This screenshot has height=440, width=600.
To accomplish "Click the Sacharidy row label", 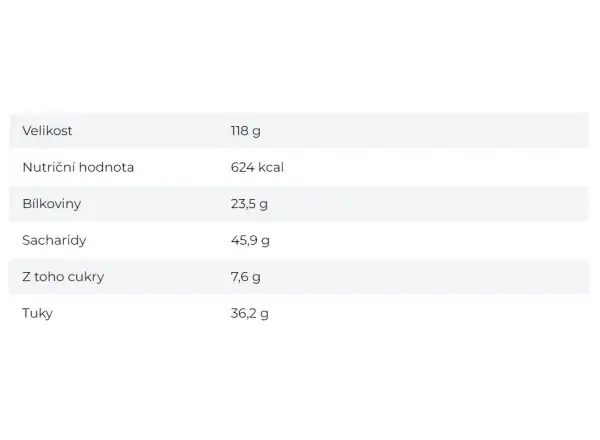I will [54, 241].
